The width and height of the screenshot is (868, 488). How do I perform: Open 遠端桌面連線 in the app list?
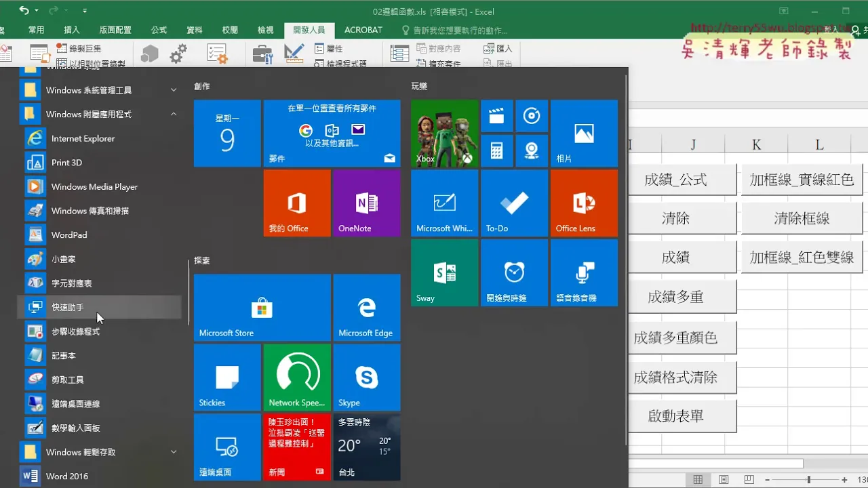tap(100, 404)
